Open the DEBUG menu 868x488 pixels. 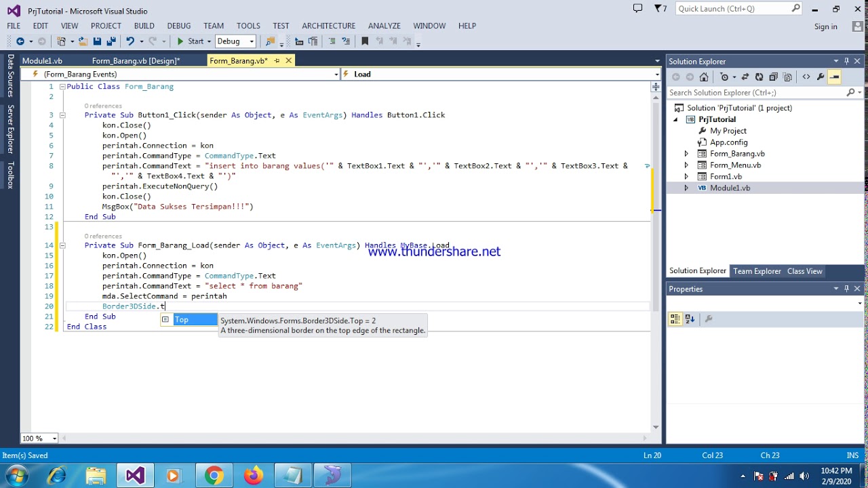tap(179, 26)
